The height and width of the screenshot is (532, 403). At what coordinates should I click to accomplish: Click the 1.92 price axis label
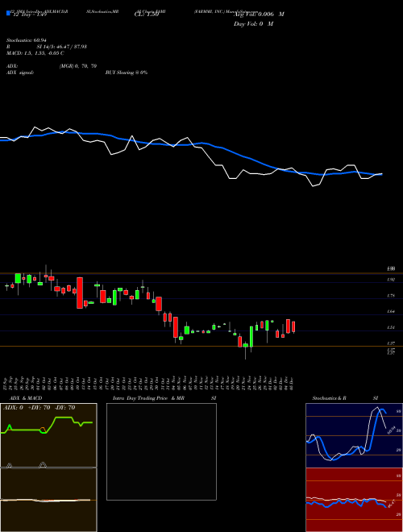coord(391,280)
